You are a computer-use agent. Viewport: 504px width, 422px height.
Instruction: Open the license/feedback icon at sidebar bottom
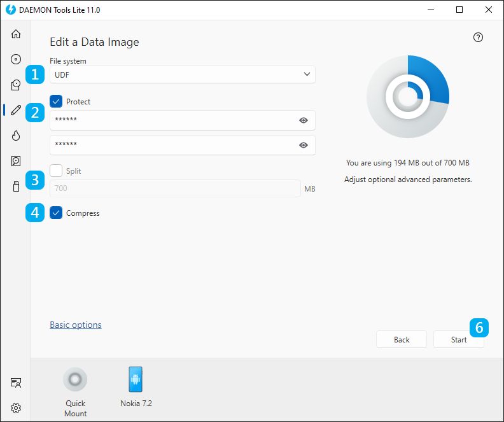(16, 383)
